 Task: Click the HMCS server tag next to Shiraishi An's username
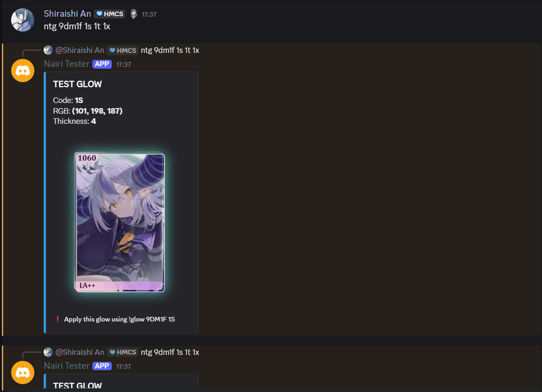(110, 14)
